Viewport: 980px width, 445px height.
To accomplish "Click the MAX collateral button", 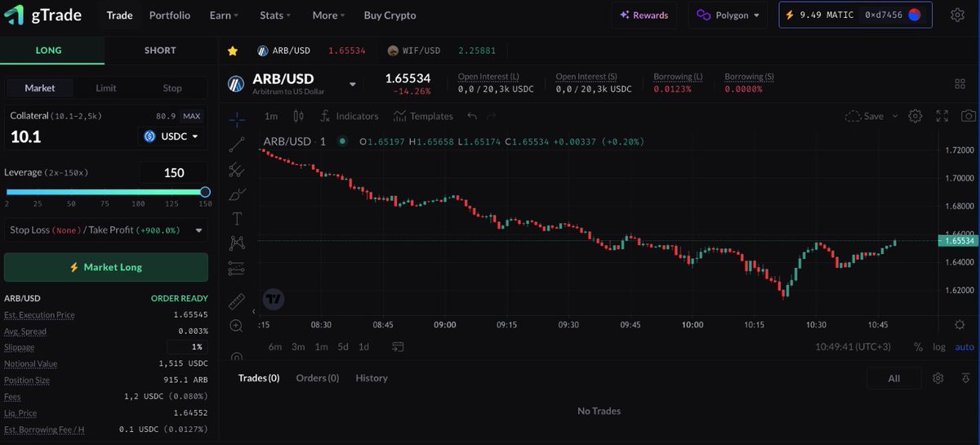I will click(191, 116).
